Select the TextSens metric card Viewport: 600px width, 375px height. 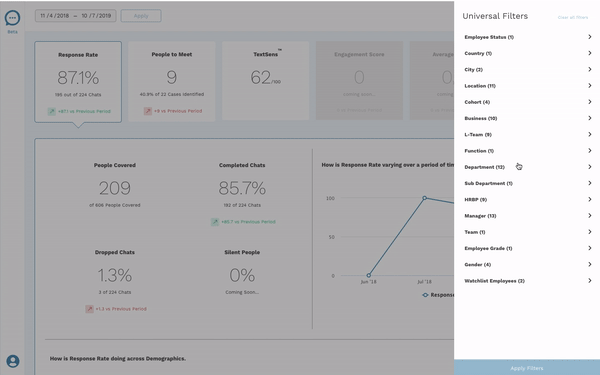pos(266,81)
